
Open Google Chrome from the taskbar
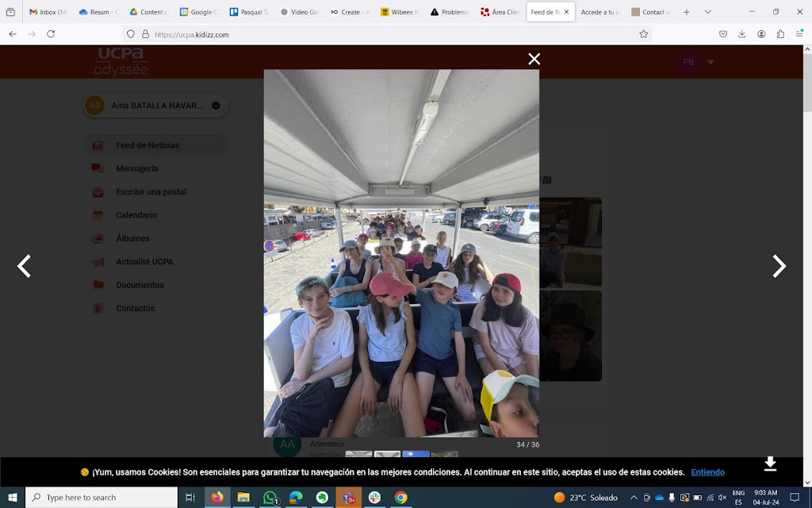click(400, 498)
